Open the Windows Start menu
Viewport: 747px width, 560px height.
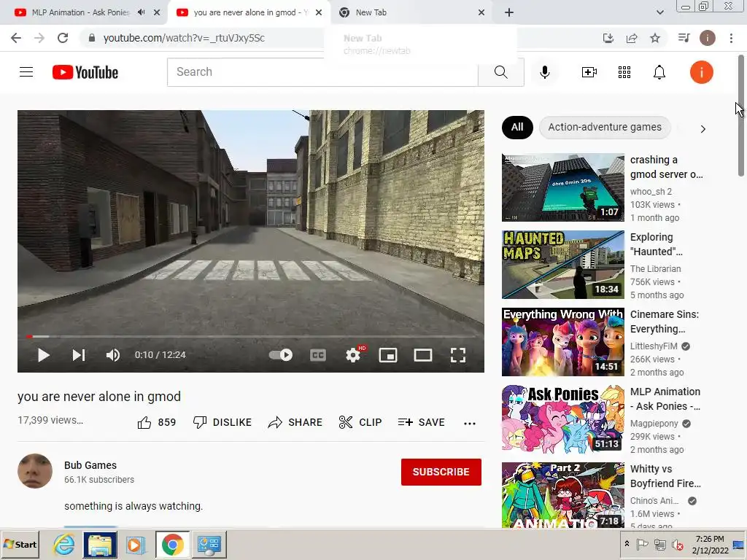(20, 544)
